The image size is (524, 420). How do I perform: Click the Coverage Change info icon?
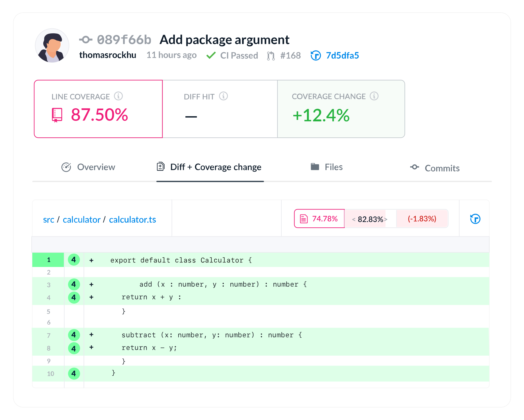[374, 96]
